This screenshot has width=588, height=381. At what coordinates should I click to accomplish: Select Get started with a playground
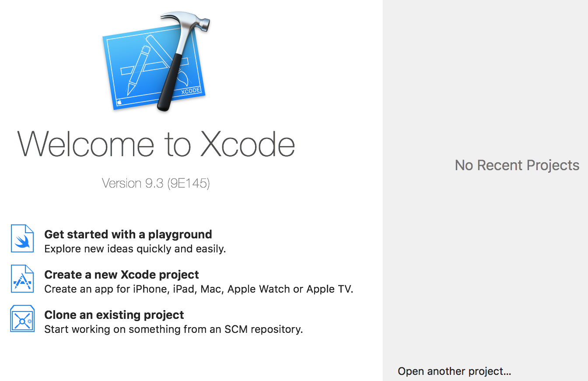click(x=128, y=234)
